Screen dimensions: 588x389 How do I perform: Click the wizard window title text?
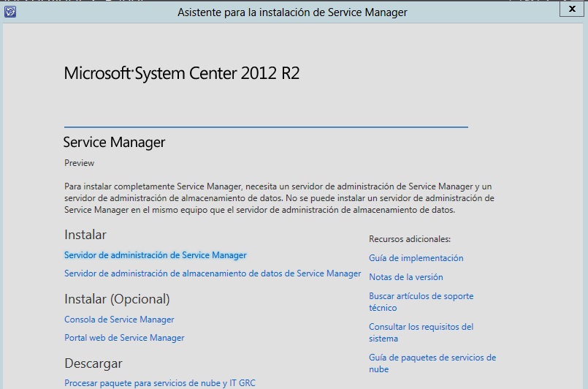(x=292, y=12)
